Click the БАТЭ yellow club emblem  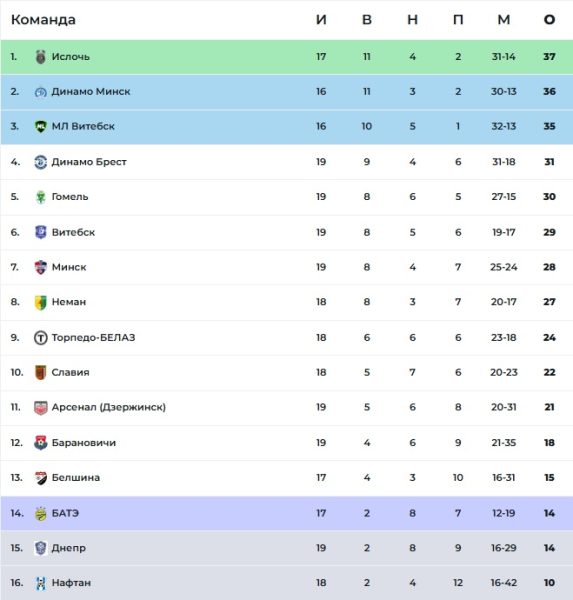(x=41, y=513)
